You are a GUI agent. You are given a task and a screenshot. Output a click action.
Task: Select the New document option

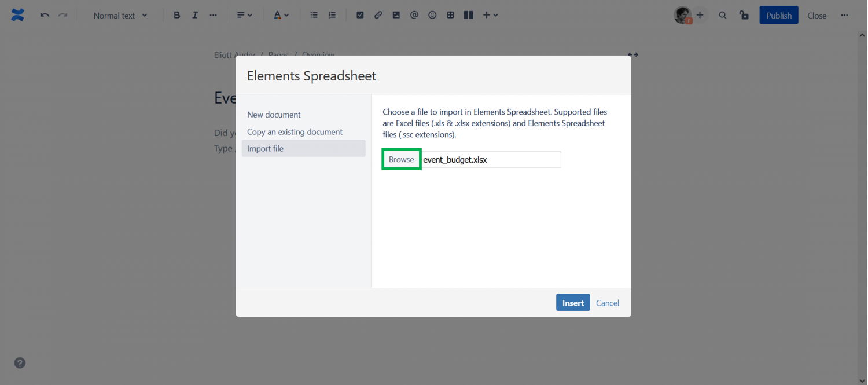pyautogui.click(x=274, y=115)
